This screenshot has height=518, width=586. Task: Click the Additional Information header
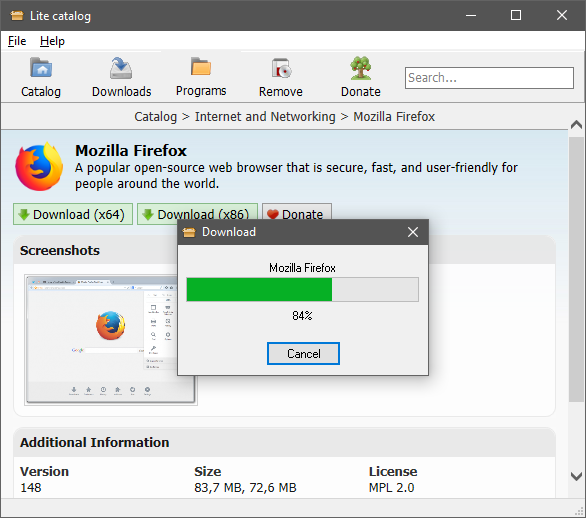[95, 443]
